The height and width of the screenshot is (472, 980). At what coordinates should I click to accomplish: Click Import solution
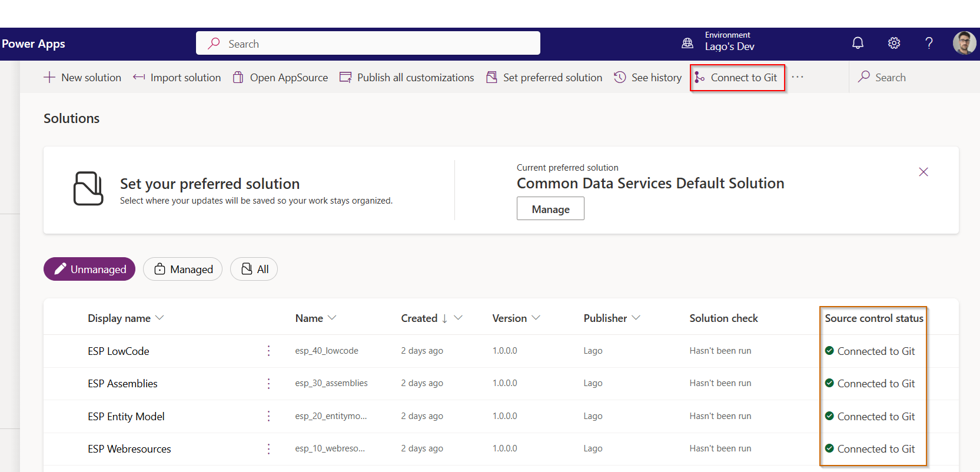pyautogui.click(x=177, y=77)
